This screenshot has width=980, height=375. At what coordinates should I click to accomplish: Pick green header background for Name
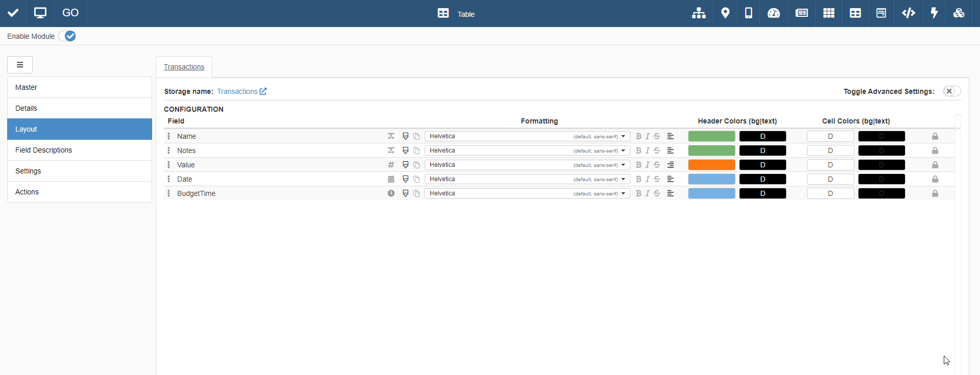pos(712,136)
